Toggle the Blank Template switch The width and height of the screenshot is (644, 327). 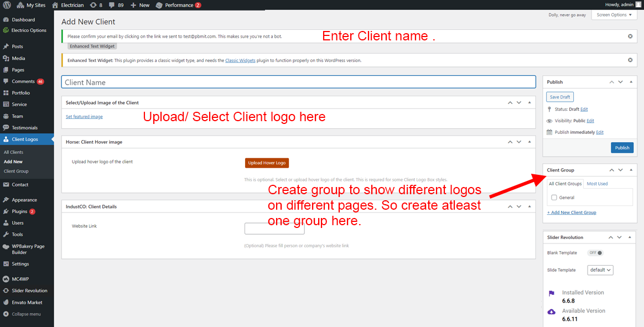coord(595,253)
